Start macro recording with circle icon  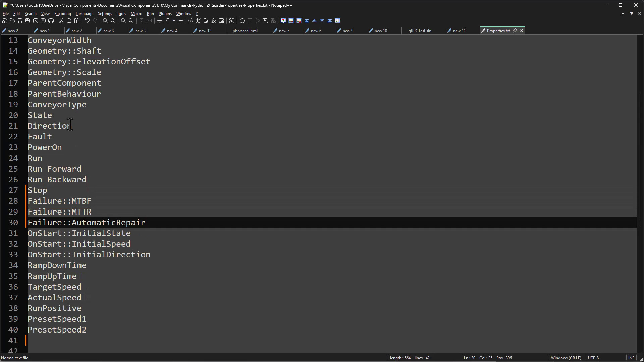242,21
